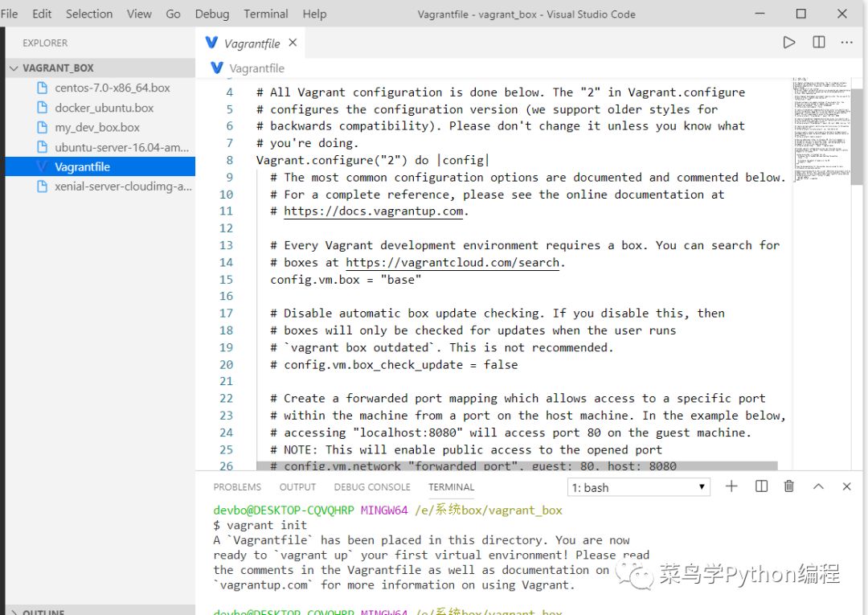Click the EXPLORER panel title

[45, 43]
